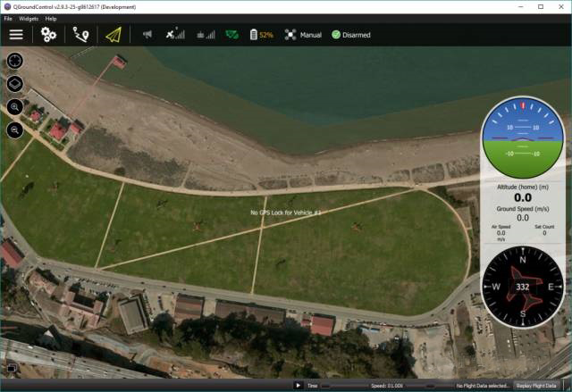Center the map on vehicle
Image resolution: width=572 pixels, height=392 pixels.
click(15, 61)
